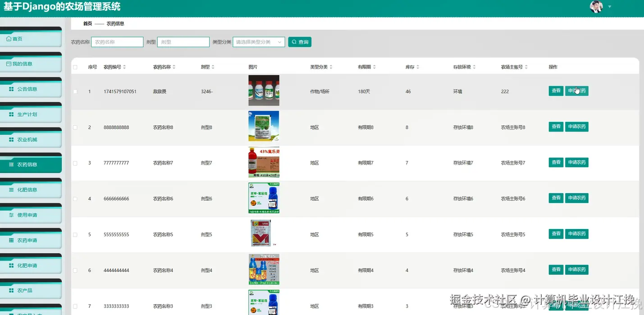644x315 pixels.
Task: Sort by 农药名称 column arrows
Action: point(174,67)
